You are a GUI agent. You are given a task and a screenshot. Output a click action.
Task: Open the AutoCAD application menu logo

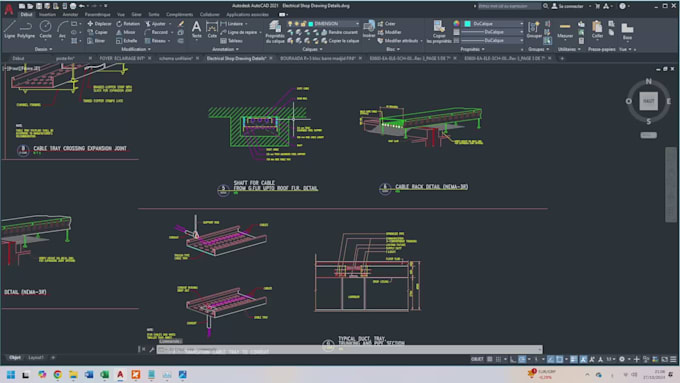tap(8, 9)
